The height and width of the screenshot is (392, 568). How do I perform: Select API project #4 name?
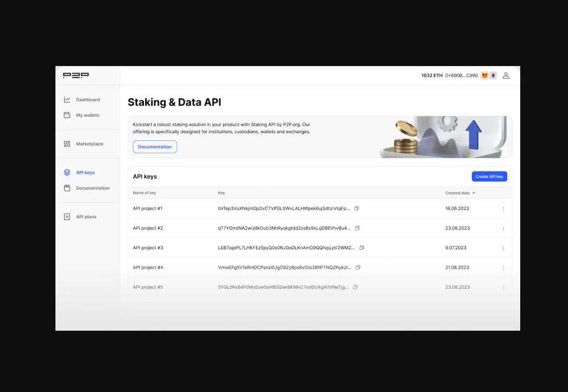(x=148, y=268)
